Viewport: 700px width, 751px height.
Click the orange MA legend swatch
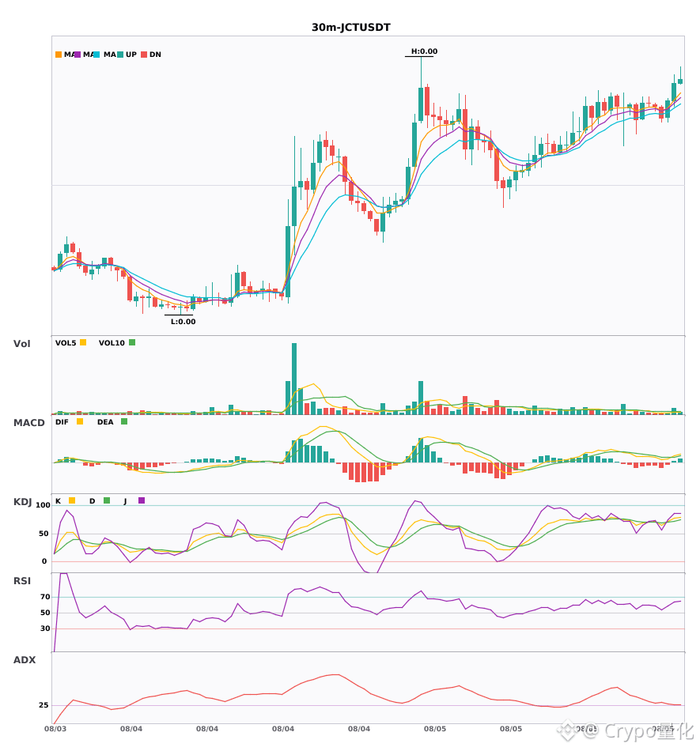coord(59,55)
